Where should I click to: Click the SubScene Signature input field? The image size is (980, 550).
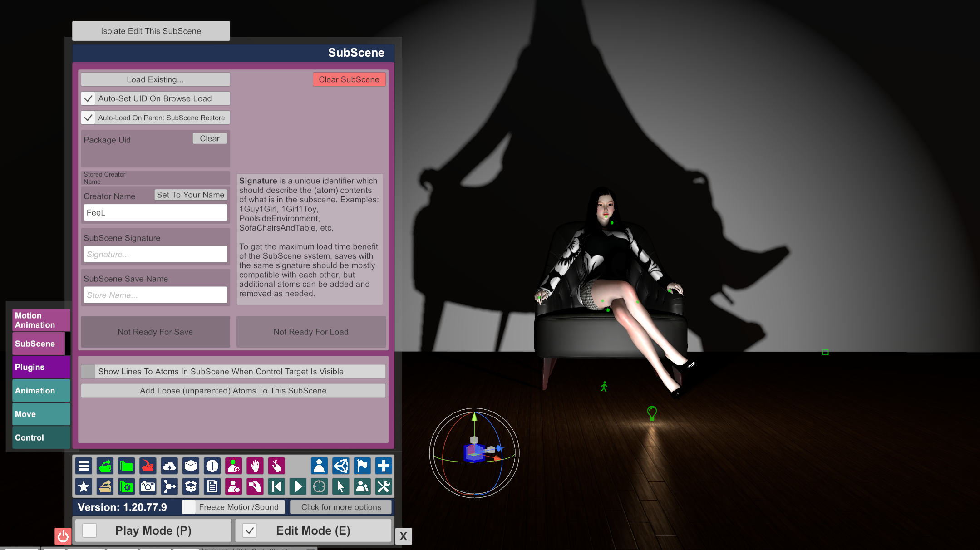[x=155, y=254]
